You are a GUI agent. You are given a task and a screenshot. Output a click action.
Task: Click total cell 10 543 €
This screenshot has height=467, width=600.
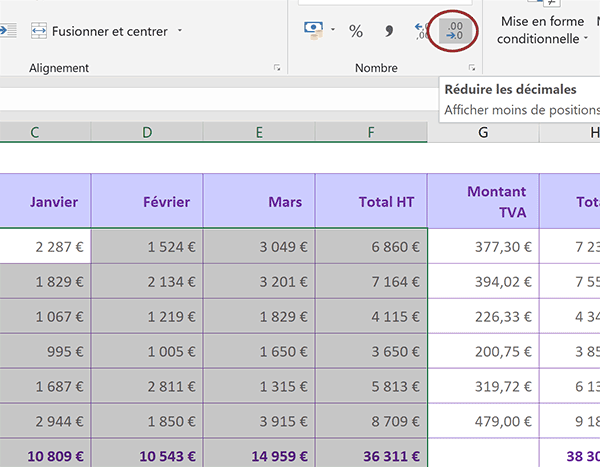point(147,453)
